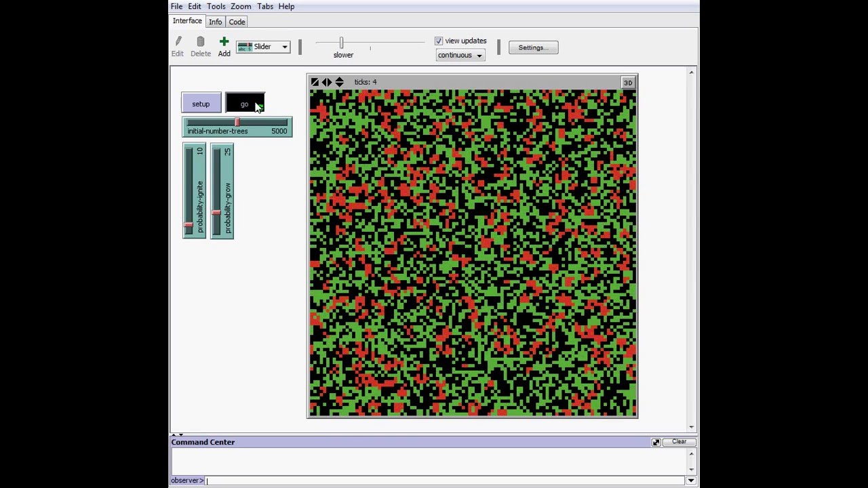Adjust the model speed slider handle
This screenshot has width=868, height=488.
(341, 43)
